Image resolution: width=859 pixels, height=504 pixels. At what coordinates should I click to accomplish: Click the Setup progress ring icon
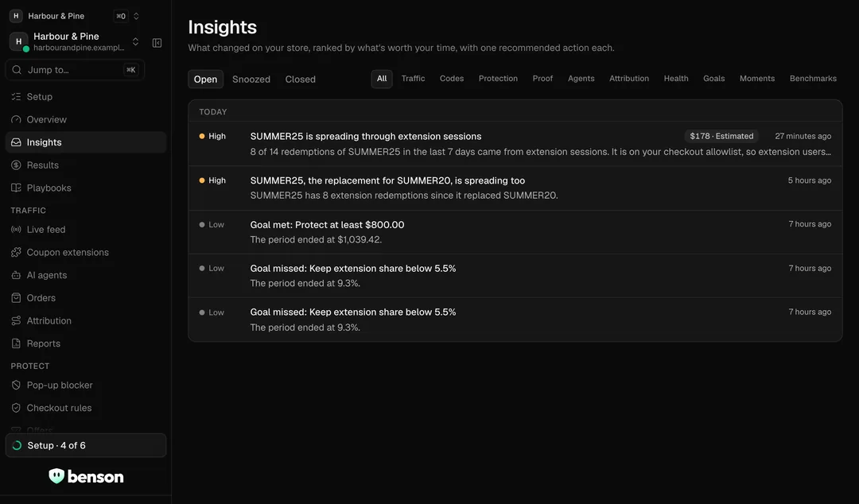(x=17, y=445)
